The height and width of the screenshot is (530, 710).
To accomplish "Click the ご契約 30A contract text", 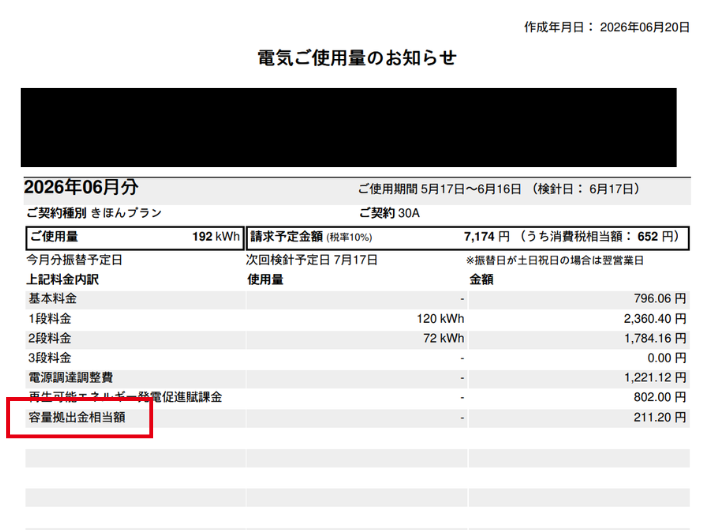I will 389,213.
